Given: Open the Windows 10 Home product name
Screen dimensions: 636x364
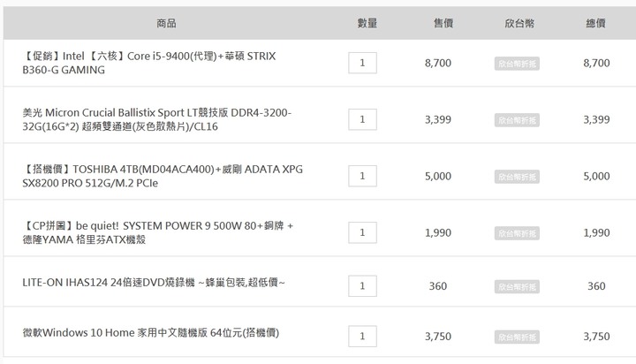Looking at the screenshot, I should [x=151, y=333].
